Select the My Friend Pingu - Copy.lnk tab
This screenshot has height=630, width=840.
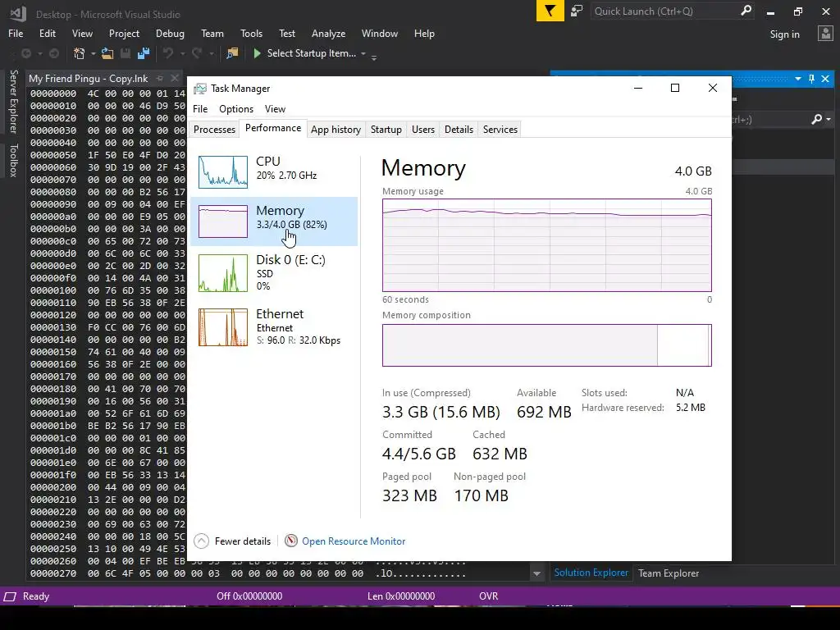tap(89, 78)
